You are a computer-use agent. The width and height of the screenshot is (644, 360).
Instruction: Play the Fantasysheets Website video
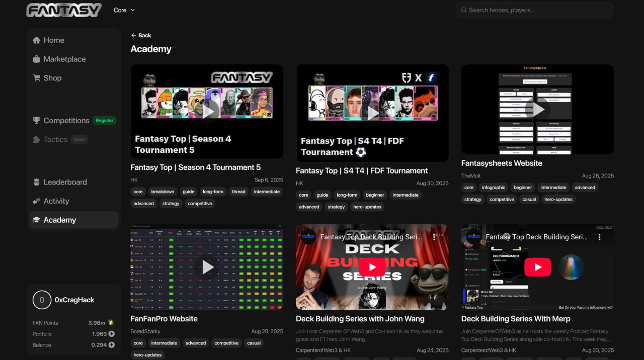[x=538, y=109]
